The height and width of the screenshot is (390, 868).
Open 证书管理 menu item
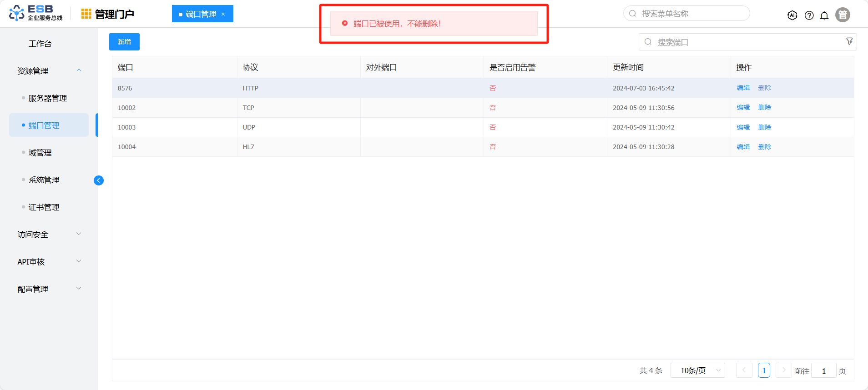click(x=44, y=207)
